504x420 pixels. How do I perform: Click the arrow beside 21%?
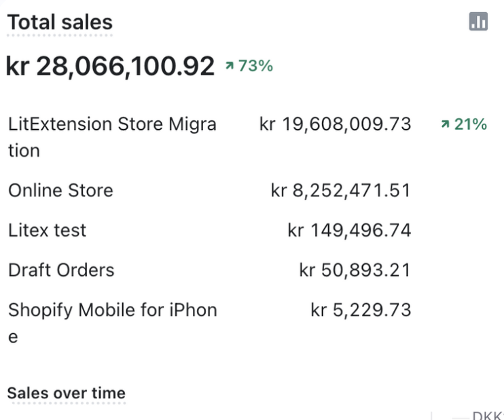pyautogui.click(x=445, y=124)
